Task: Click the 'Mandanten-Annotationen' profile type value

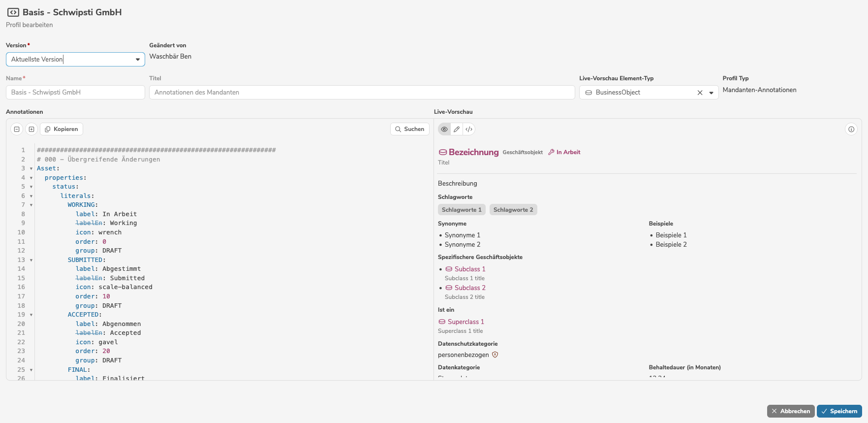Action: coord(759,90)
